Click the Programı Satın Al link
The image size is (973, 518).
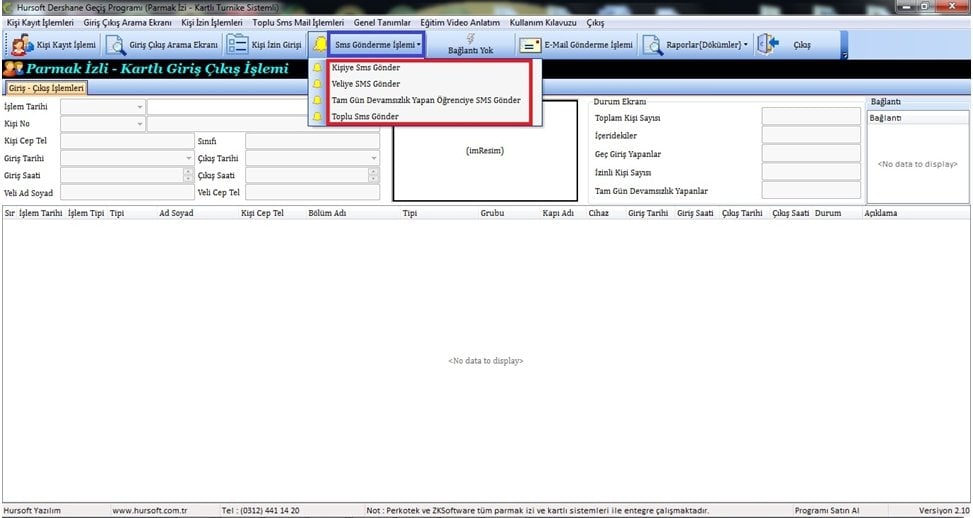pos(826,511)
